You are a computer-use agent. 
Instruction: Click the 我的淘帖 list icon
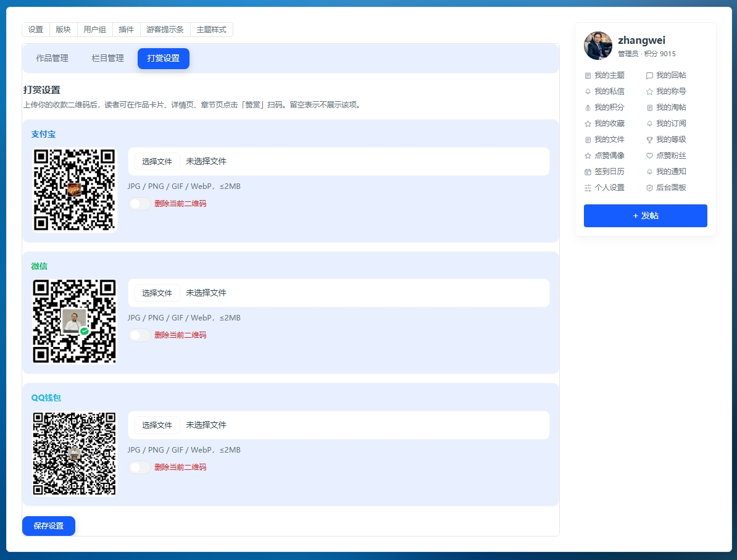click(649, 107)
